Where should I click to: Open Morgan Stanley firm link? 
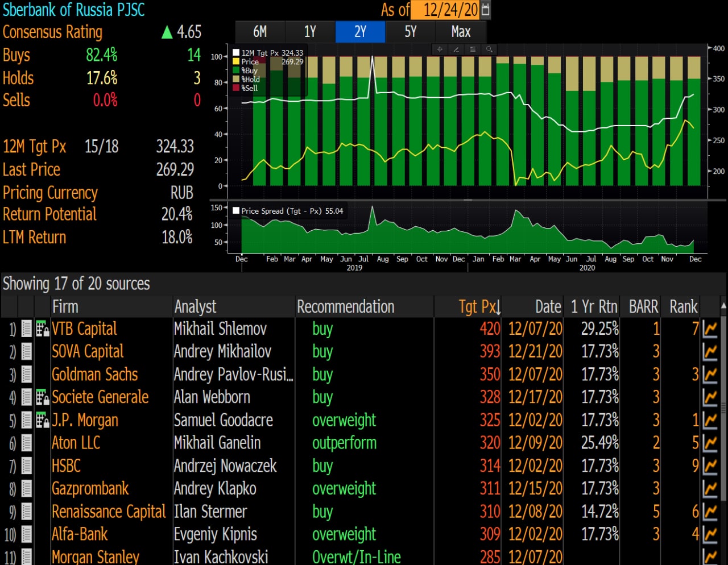coord(96,556)
